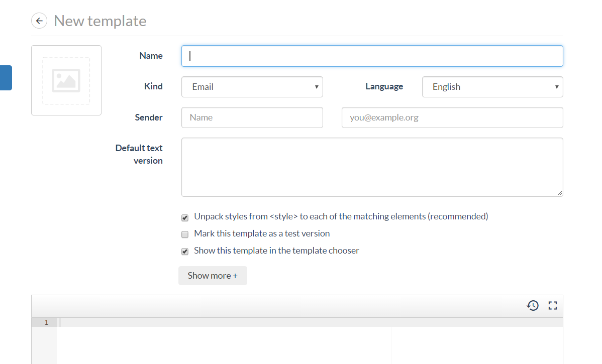
Task: Click the blue tab at the left edge
Action: pos(6,78)
